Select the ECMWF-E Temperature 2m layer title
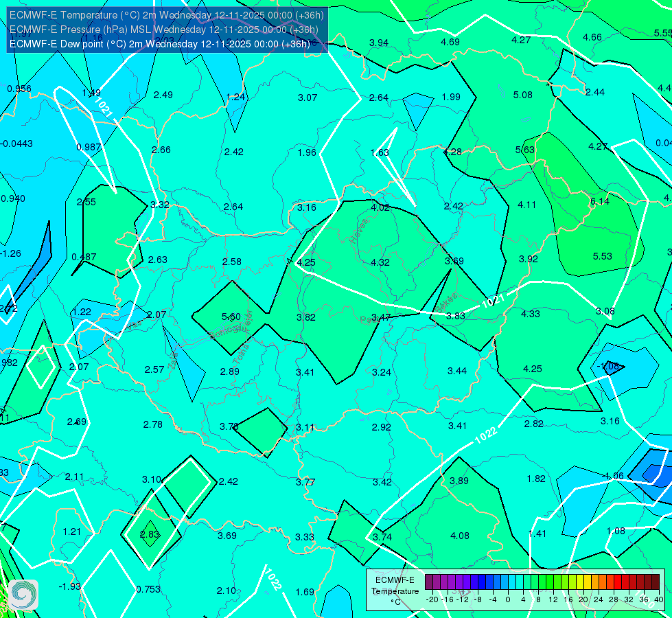This screenshot has height=618, width=672. click(166, 15)
